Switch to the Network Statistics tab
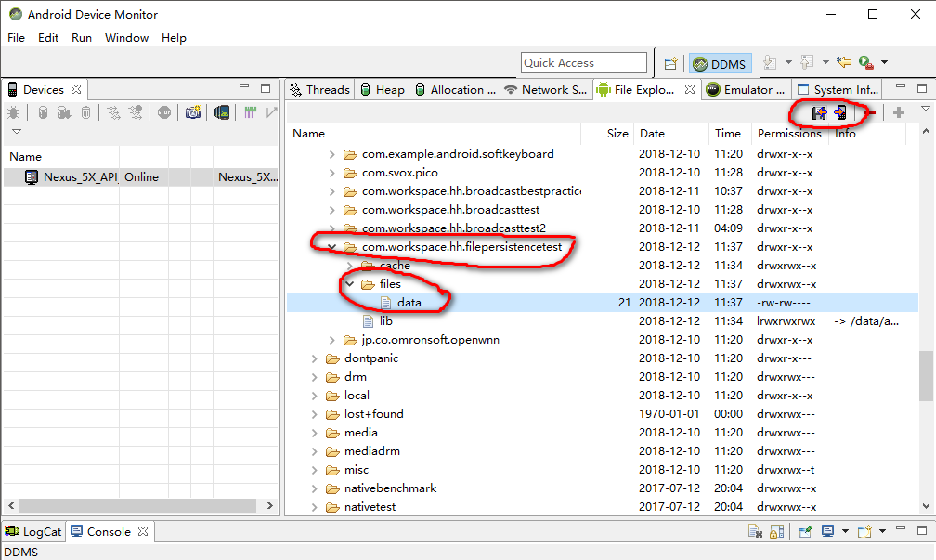936x560 pixels. [546, 89]
